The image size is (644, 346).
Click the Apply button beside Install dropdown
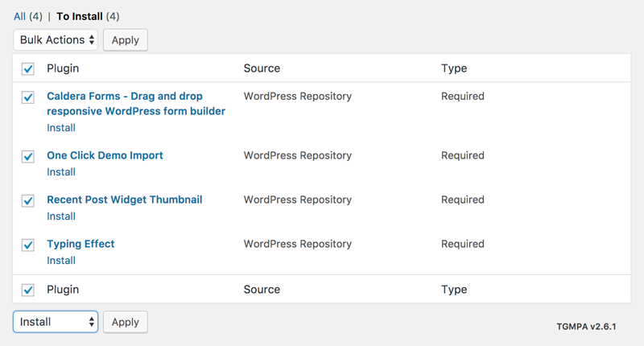point(126,322)
